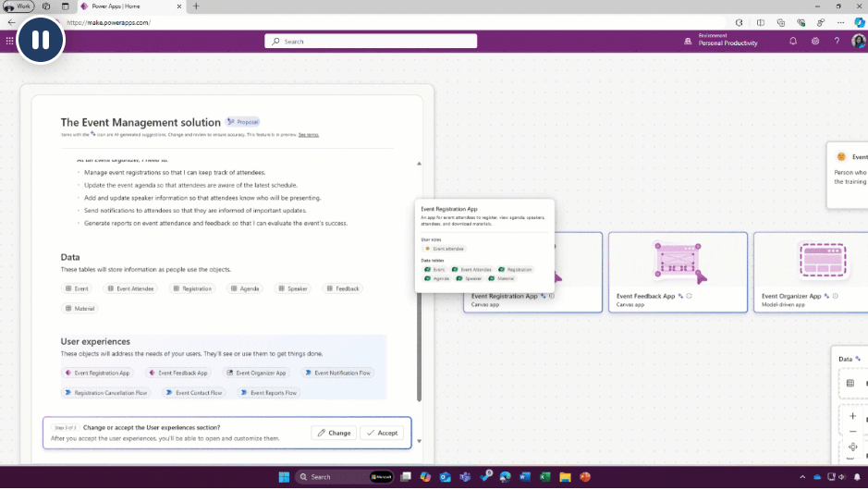Open Power Apps settings gear
The image size is (868, 490).
tap(815, 41)
